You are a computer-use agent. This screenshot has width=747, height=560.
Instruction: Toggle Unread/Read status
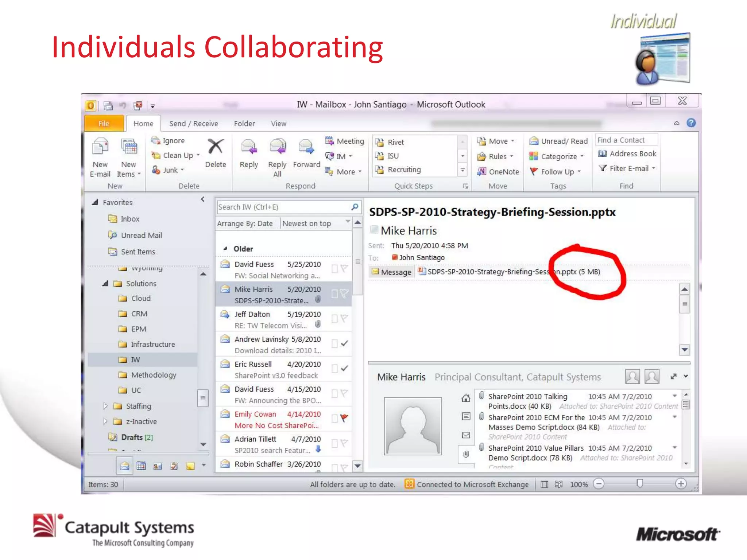558,141
